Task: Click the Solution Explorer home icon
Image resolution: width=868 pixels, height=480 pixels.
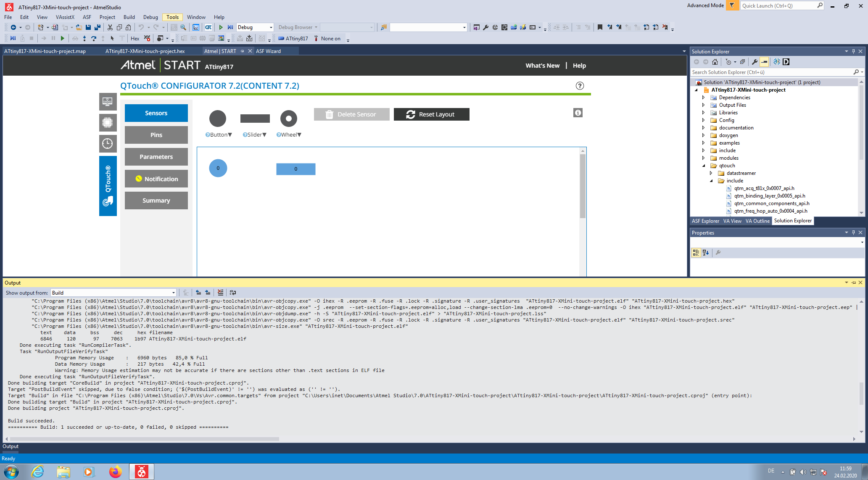Action: click(715, 62)
